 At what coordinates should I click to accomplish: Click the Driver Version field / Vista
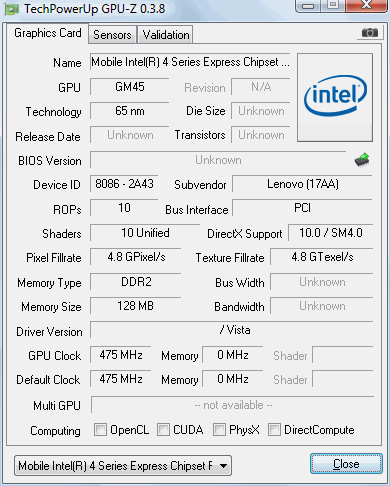tap(232, 330)
